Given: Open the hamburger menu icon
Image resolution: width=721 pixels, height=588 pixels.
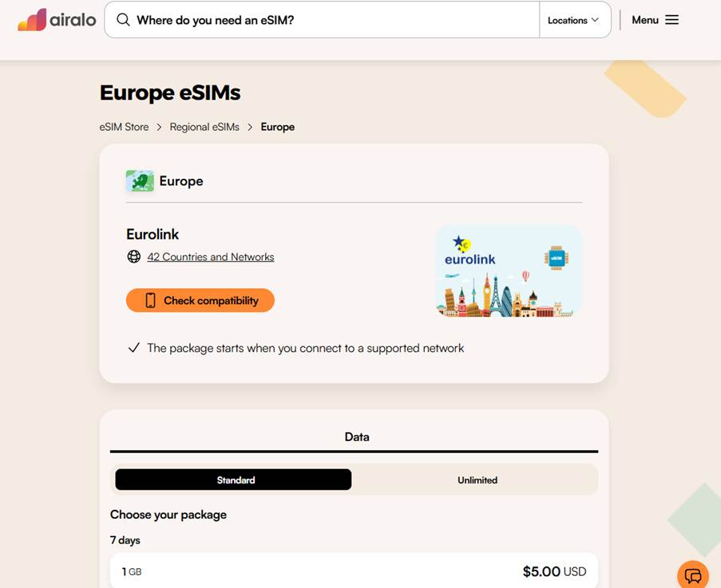Looking at the screenshot, I should (x=671, y=20).
